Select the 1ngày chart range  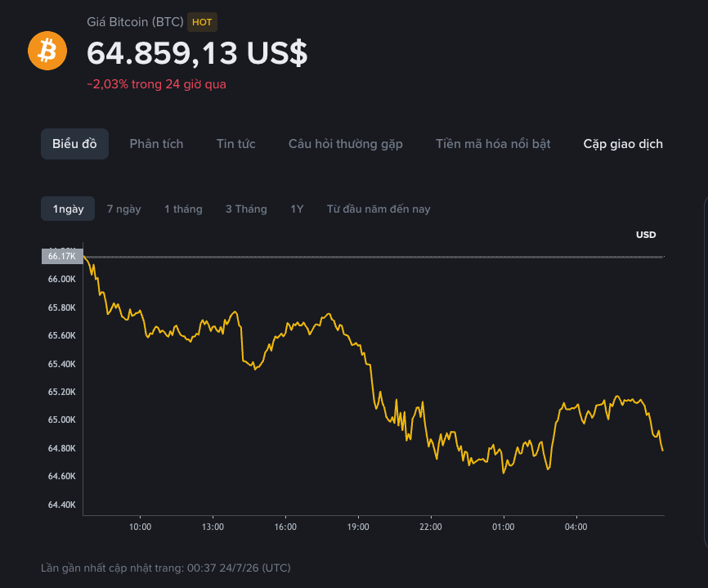pyautogui.click(x=68, y=209)
